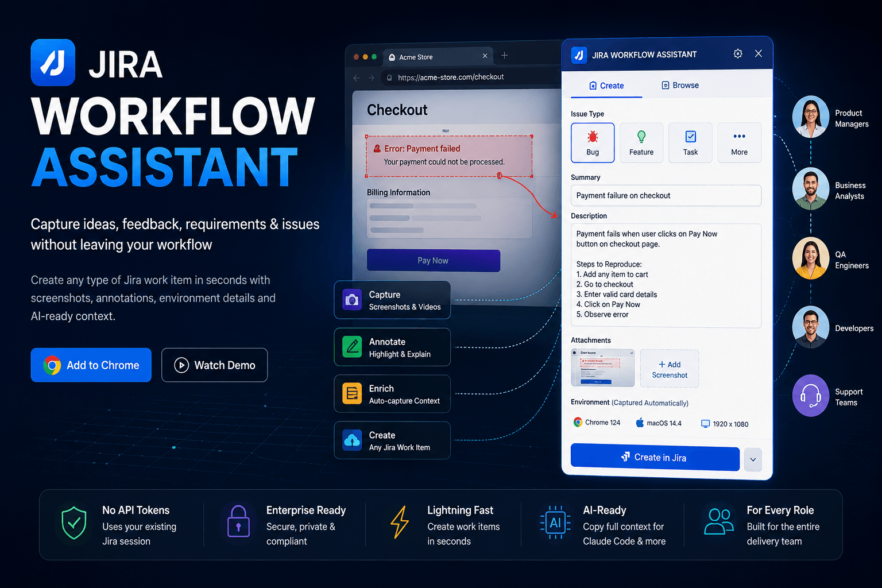Click the "Attachments" label
The width and height of the screenshot is (882, 588).
click(x=591, y=341)
